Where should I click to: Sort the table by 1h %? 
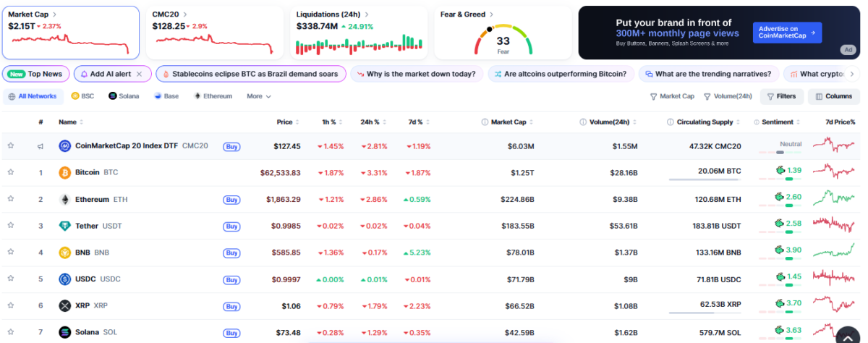(x=331, y=122)
